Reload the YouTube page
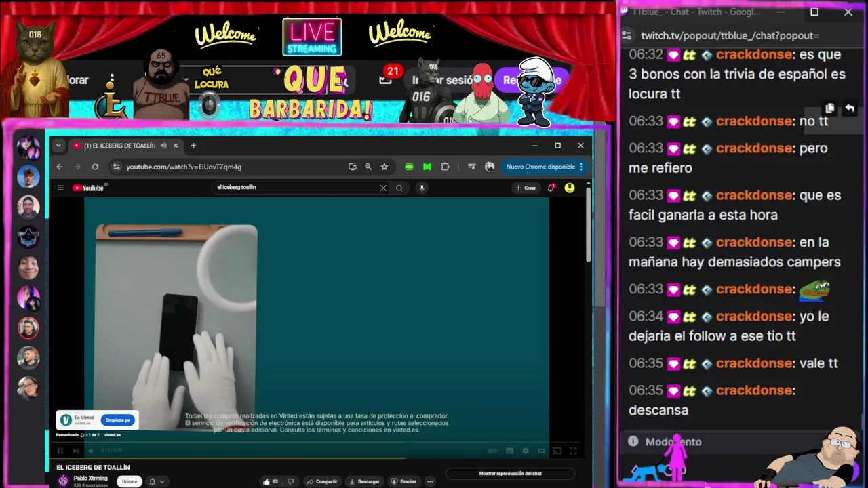Viewport: 868px width, 488px height. [x=95, y=167]
